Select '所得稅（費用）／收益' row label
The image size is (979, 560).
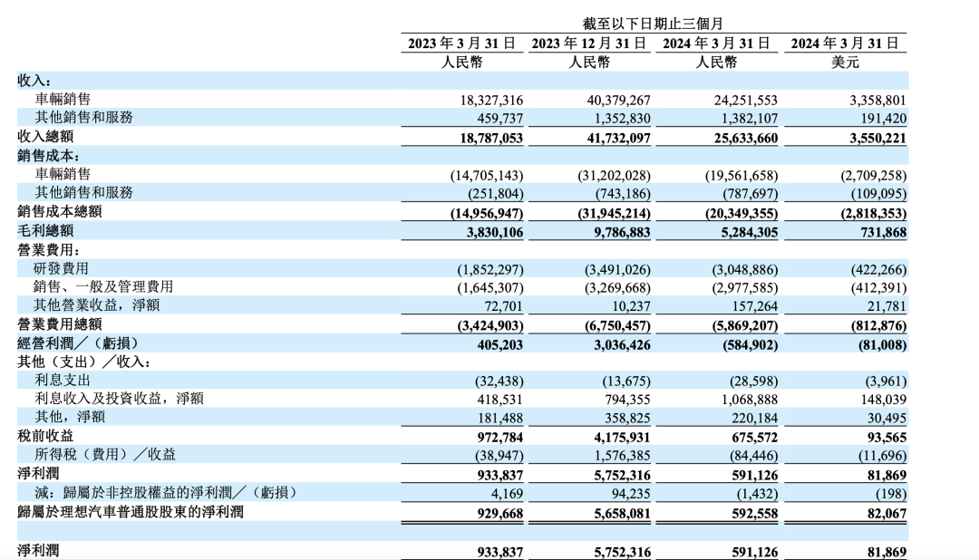(x=105, y=455)
